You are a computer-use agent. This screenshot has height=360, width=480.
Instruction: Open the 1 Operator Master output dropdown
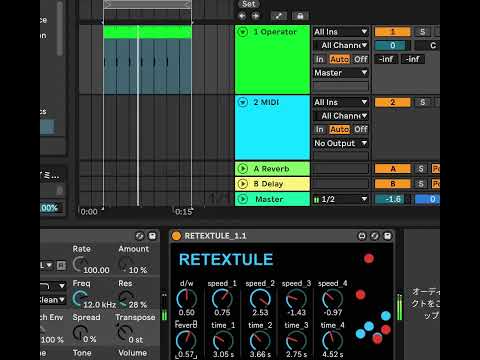[x=341, y=73]
